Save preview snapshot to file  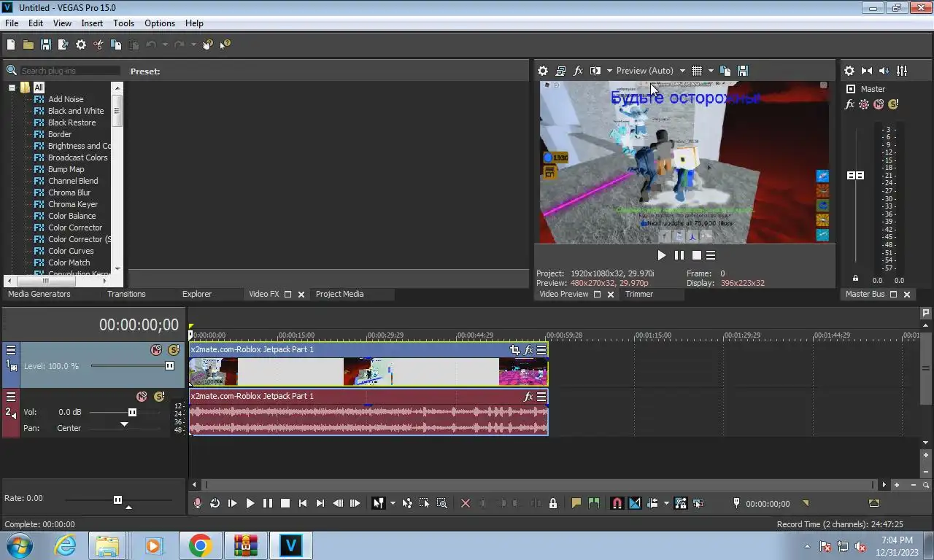coord(743,71)
